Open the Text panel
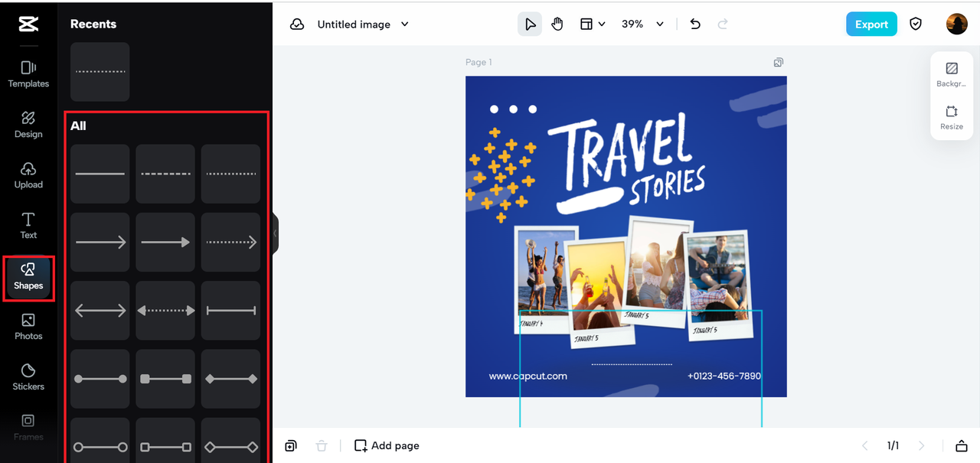 click(28, 226)
